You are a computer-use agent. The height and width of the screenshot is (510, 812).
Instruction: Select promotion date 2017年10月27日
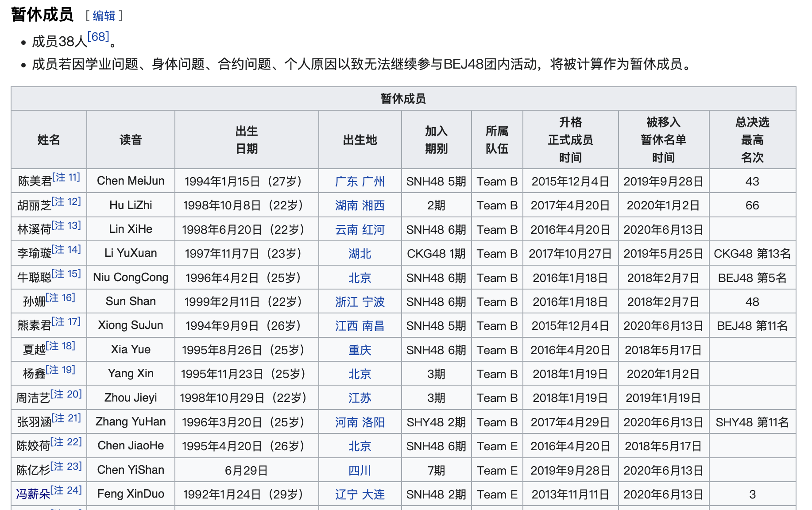(x=570, y=254)
